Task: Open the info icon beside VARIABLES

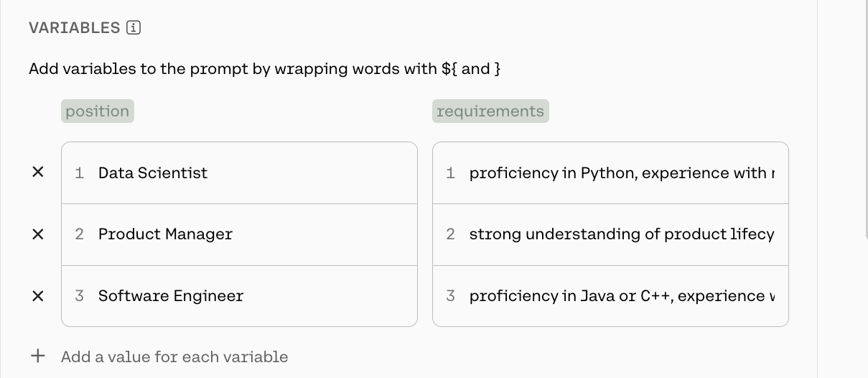Action: pos(134,28)
